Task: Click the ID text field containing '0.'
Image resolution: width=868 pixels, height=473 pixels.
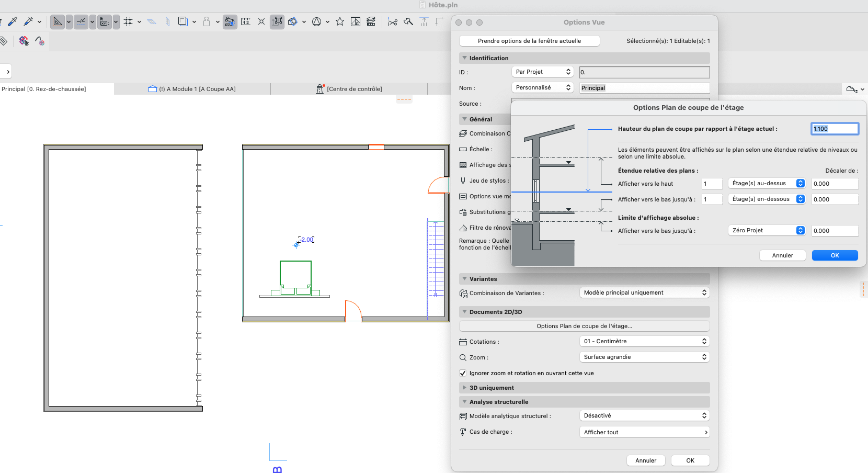Action: click(x=644, y=72)
